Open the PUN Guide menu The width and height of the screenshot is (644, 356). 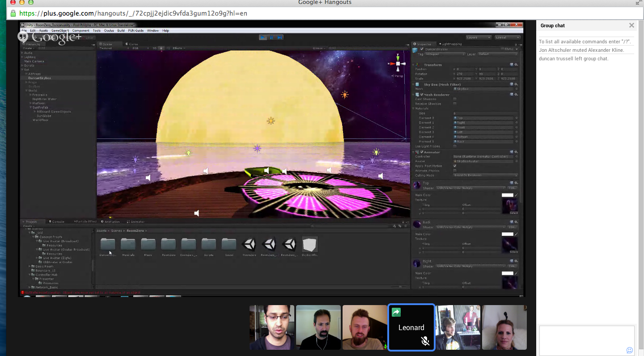coord(136,30)
